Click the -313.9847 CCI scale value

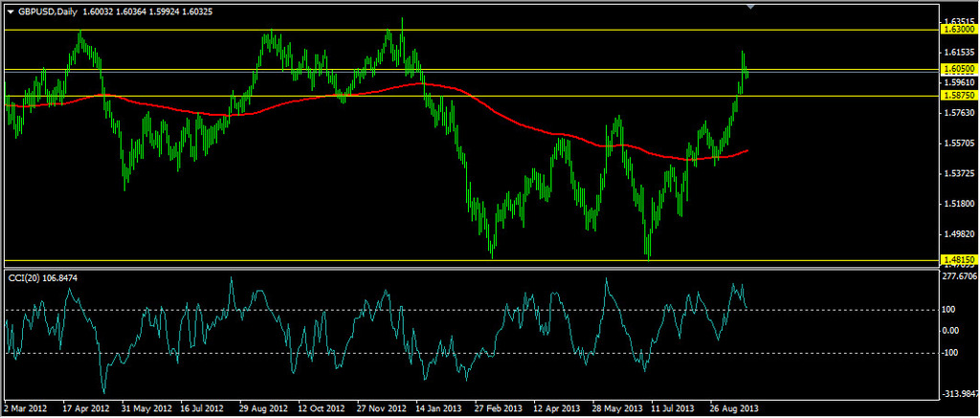961,394
